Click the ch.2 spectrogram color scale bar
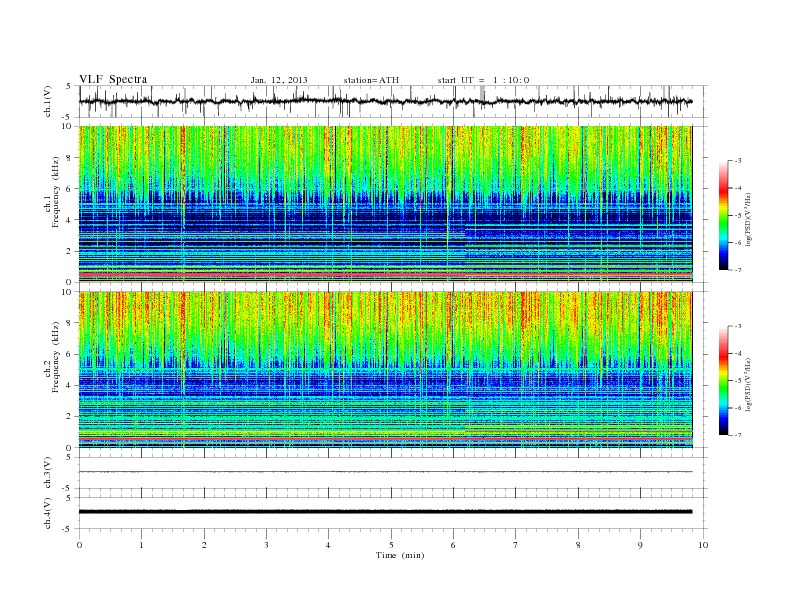This screenshot has height=612, width=792. pyautogui.click(x=724, y=381)
